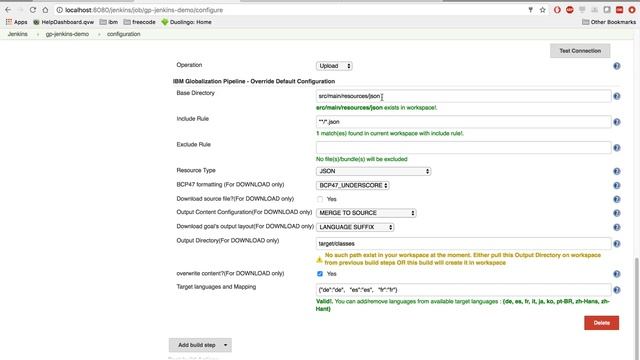Viewport: 640px width, 360px height.
Task: Go back using browser back arrow
Action: 8,10
